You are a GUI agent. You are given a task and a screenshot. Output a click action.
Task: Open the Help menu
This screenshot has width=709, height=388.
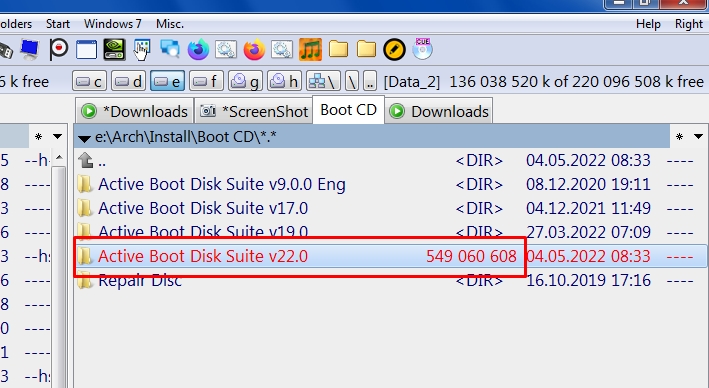pos(648,24)
